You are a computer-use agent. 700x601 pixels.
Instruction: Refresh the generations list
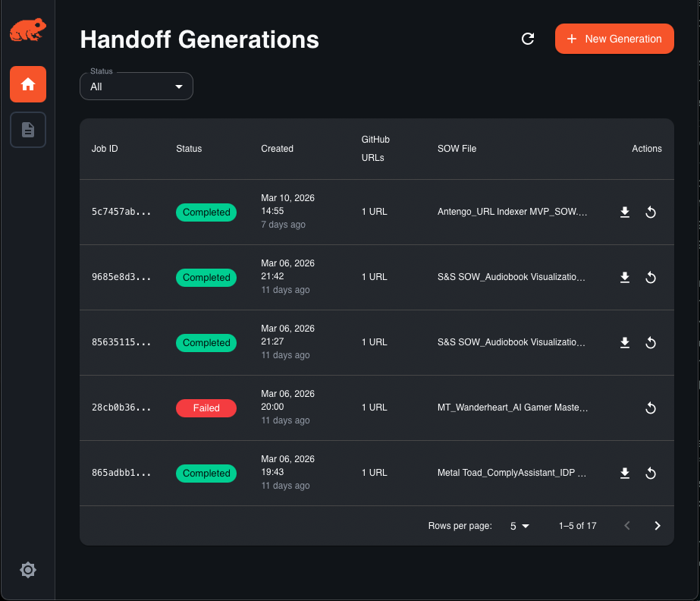(x=528, y=39)
